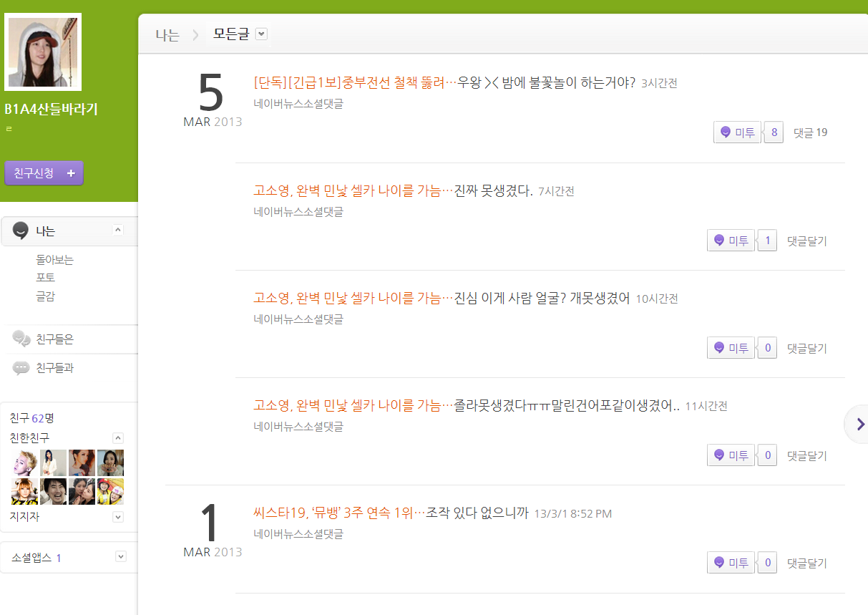This screenshot has height=615, width=868.
Task: Select 친구들과 in the sidebar
Action: coord(55,368)
